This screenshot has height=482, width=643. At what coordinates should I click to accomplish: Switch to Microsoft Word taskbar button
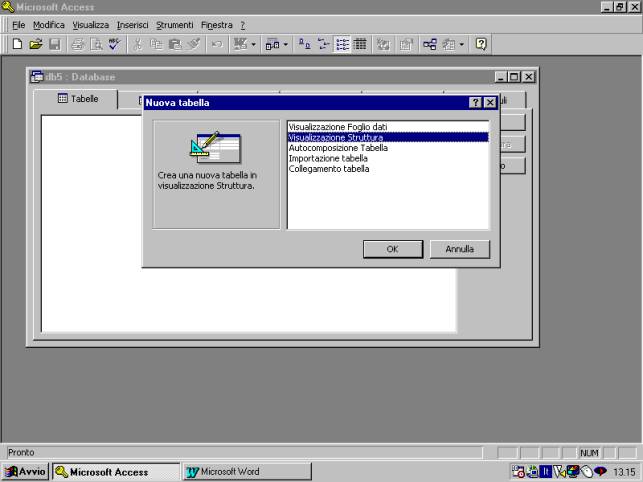click(247, 472)
